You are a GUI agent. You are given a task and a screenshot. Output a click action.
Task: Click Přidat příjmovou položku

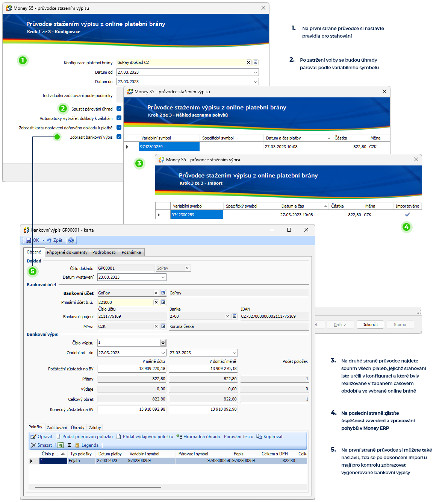coord(84,437)
